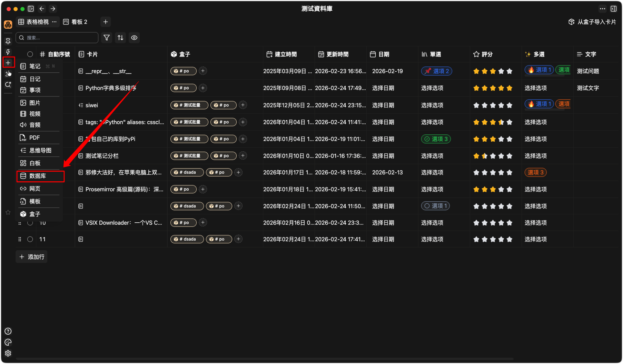The image size is (623, 364).
Task: Open the settings gear icon
Action: tap(8, 353)
